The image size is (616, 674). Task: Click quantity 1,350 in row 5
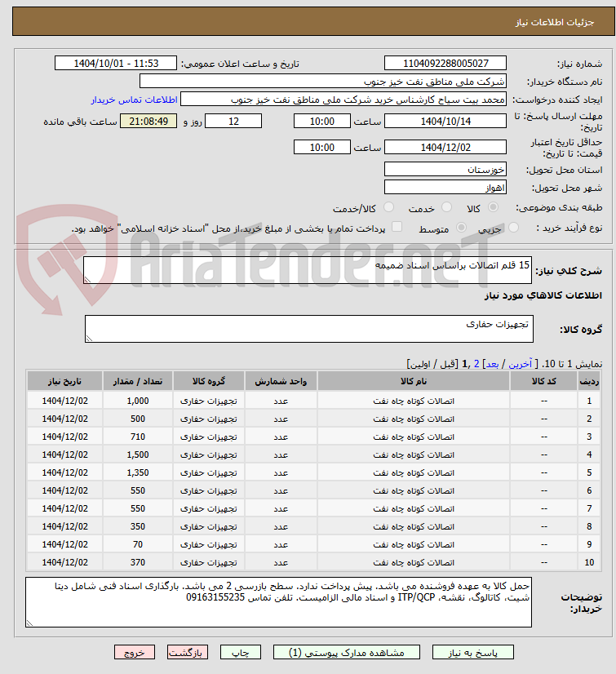138,472
